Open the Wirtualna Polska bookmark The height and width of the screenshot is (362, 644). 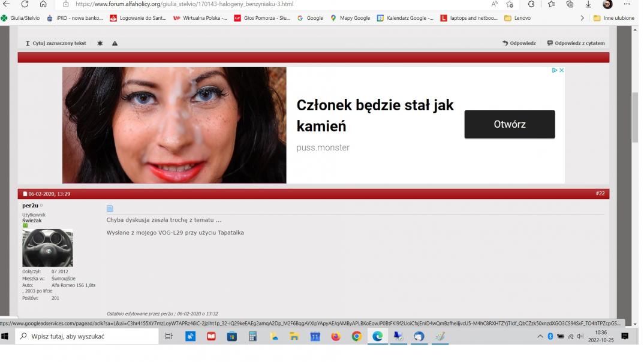[x=200, y=18]
